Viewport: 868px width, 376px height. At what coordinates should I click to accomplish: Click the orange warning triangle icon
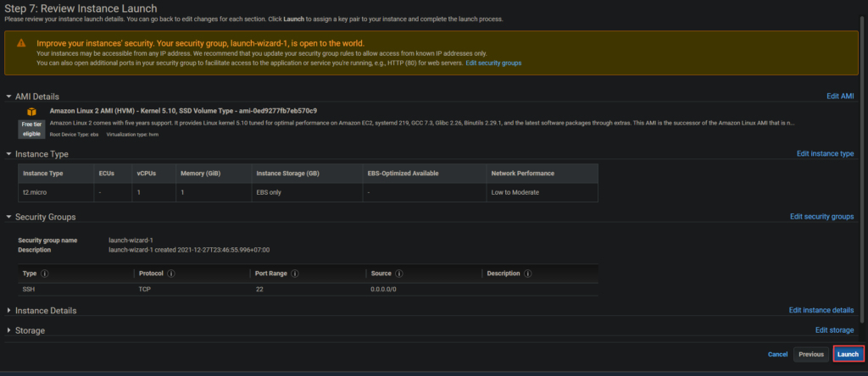20,42
